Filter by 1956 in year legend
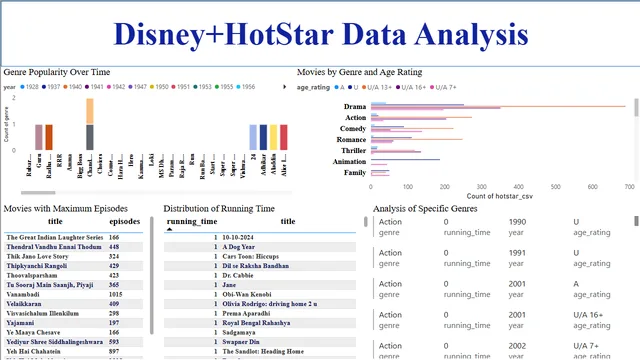 [x=245, y=87]
